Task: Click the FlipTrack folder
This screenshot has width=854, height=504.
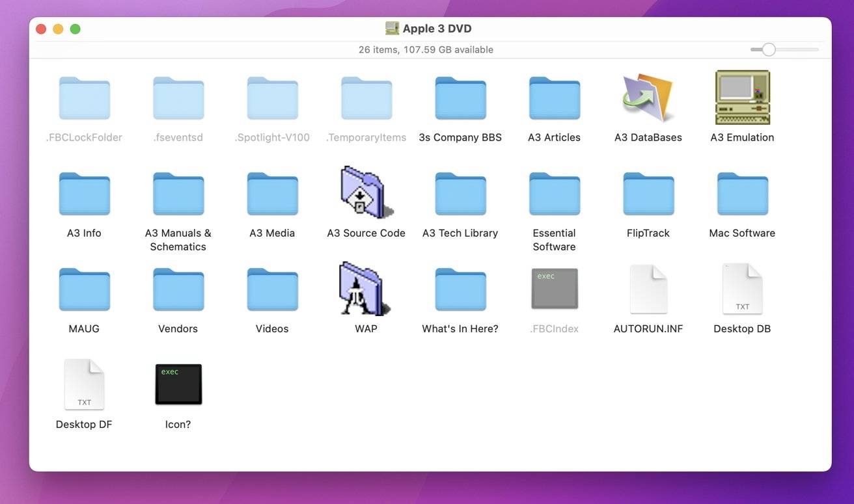Action: click(648, 193)
